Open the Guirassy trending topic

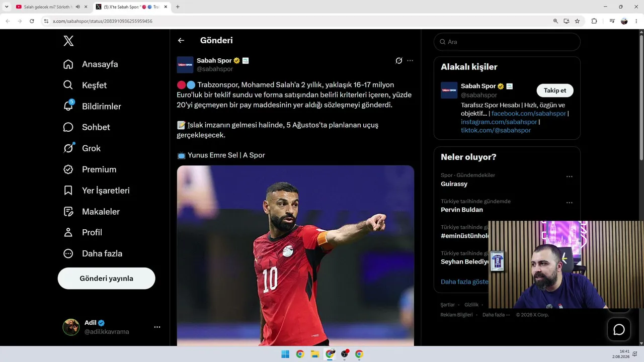(454, 184)
